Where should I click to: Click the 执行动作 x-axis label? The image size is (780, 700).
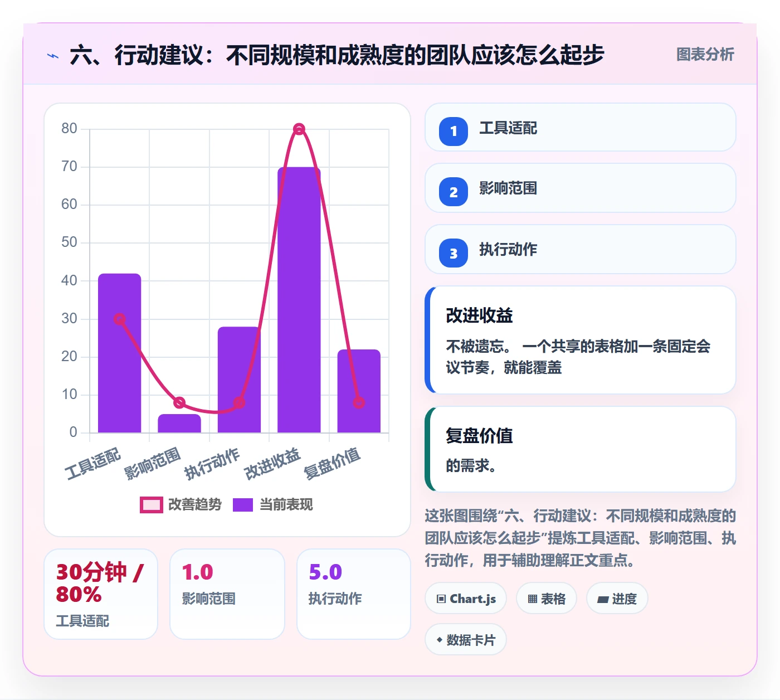(x=212, y=464)
